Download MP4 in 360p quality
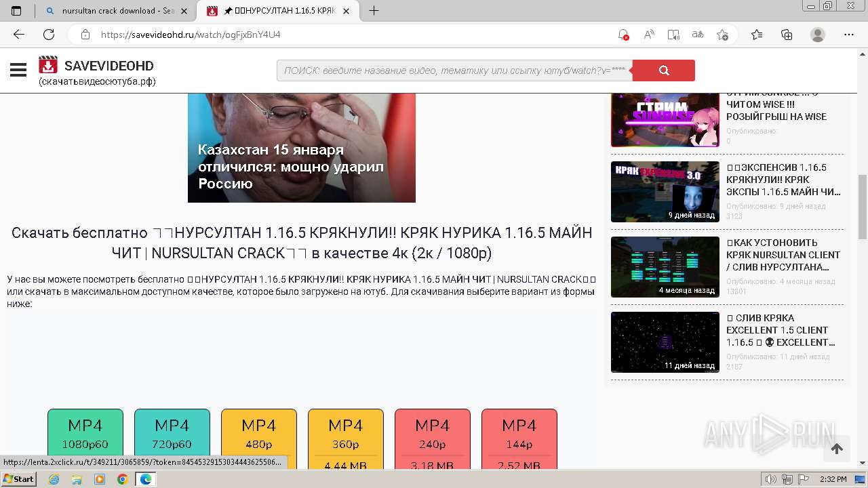The width and height of the screenshot is (868, 488). (346, 439)
